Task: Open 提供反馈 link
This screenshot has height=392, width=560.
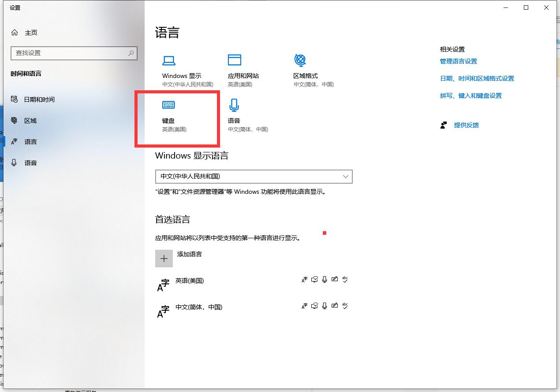Action: click(467, 125)
